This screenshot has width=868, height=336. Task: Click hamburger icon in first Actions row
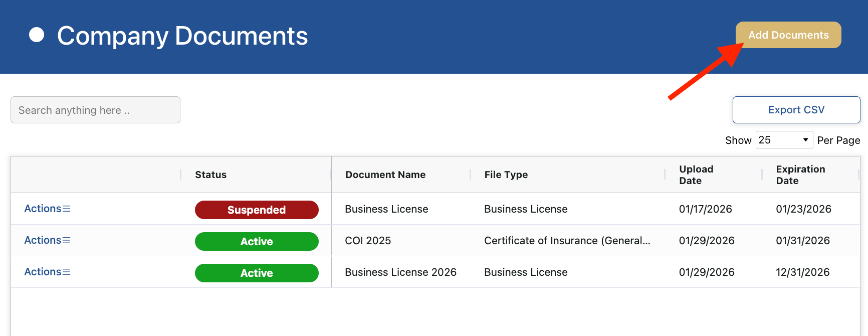pos(66,209)
